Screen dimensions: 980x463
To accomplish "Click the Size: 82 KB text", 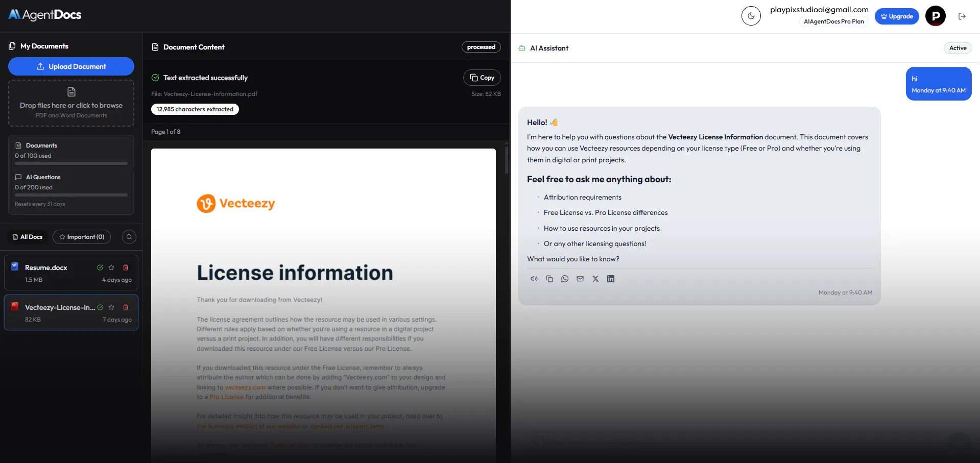I will pyautogui.click(x=486, y=94).
